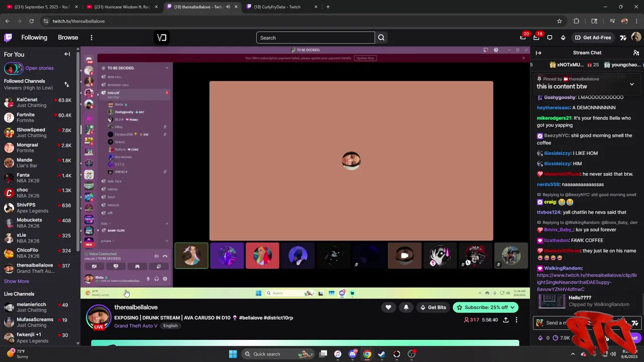Go back in Chrome history
The height and width of the screenshot is (362, 644).
point(7,21)
